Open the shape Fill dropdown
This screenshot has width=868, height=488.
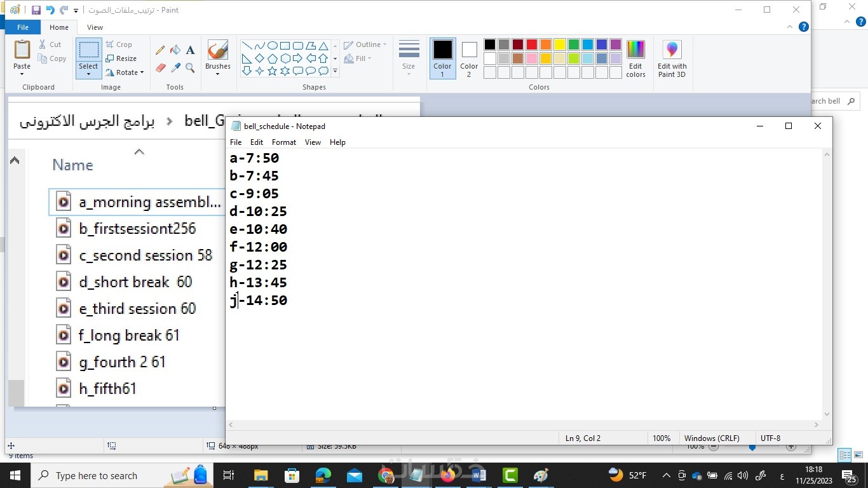pyautogui.click(x=358, y=58)
